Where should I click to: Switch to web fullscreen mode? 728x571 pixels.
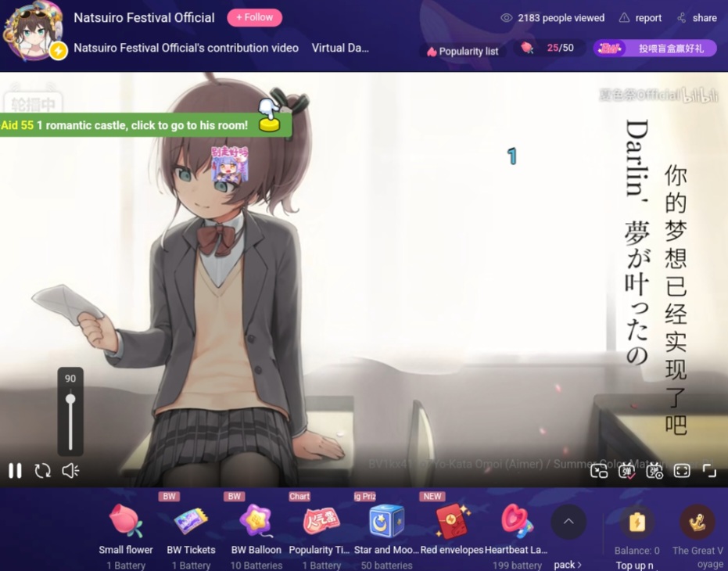pos(682,471)
